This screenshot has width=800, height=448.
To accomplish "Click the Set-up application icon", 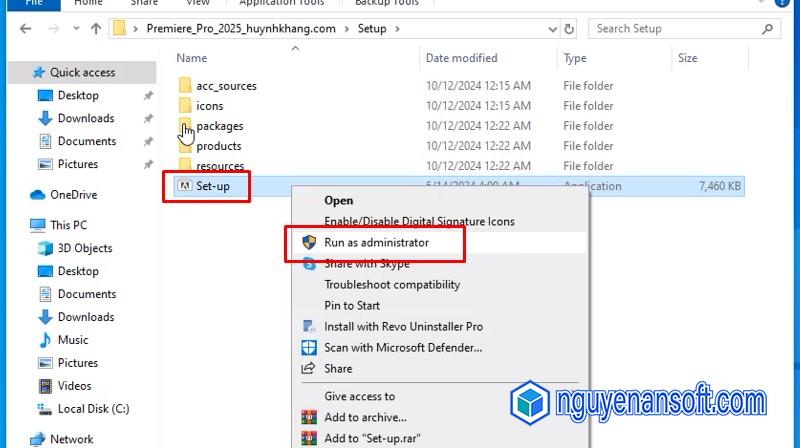I will 185,186.
